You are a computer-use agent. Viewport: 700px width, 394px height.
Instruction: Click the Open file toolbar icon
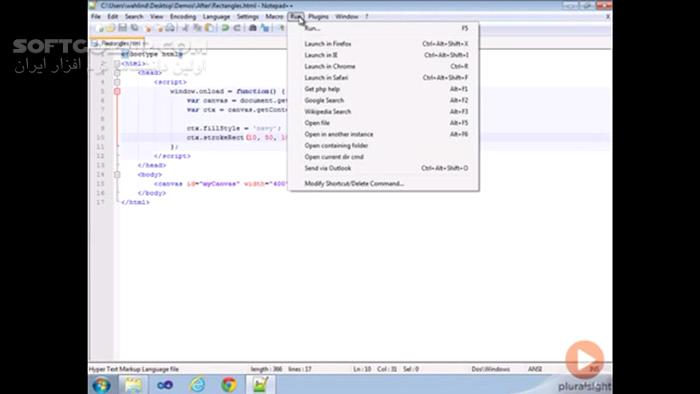click(x=110, y=28)
